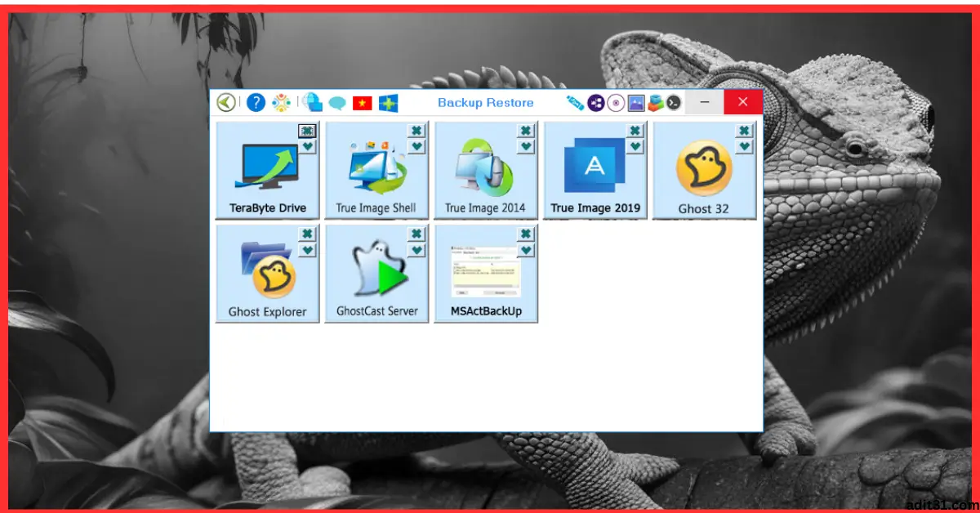
Task: Click the green back arrow icon
Action: click(226, 102)
